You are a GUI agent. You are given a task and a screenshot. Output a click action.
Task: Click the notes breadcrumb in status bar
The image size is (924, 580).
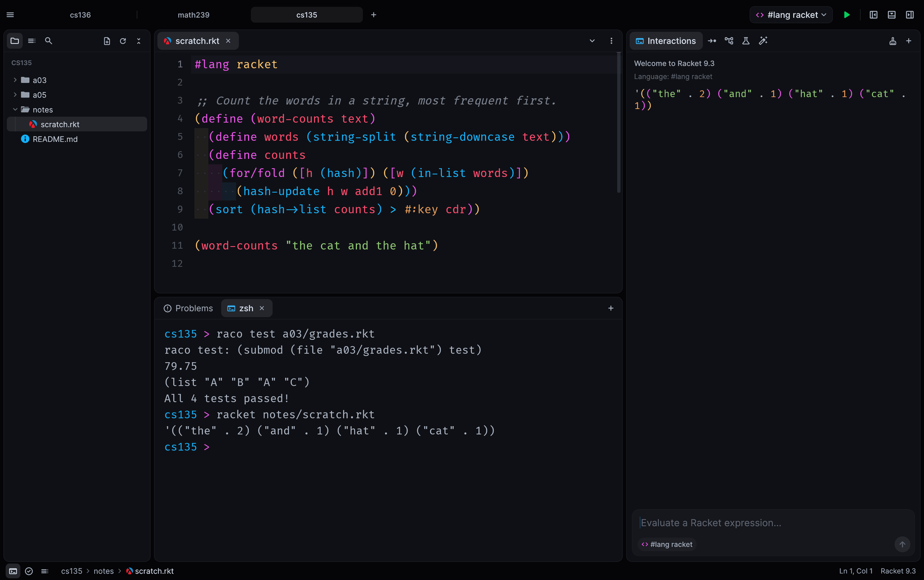104,571
